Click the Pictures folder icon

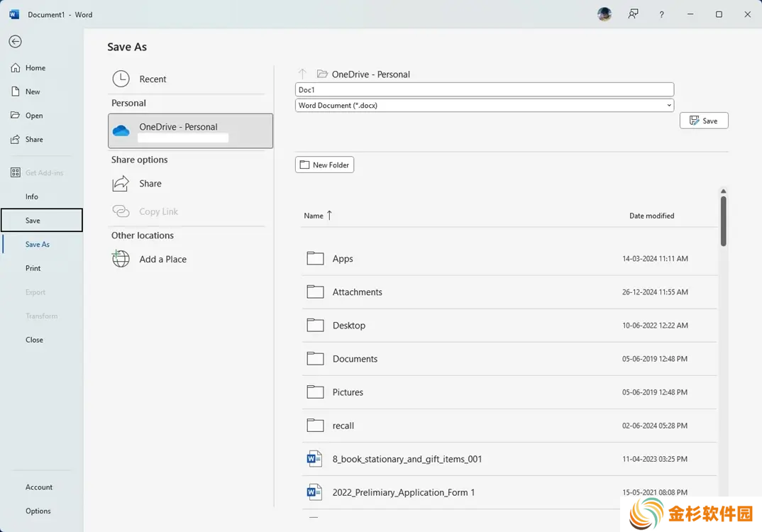point(316,392)
